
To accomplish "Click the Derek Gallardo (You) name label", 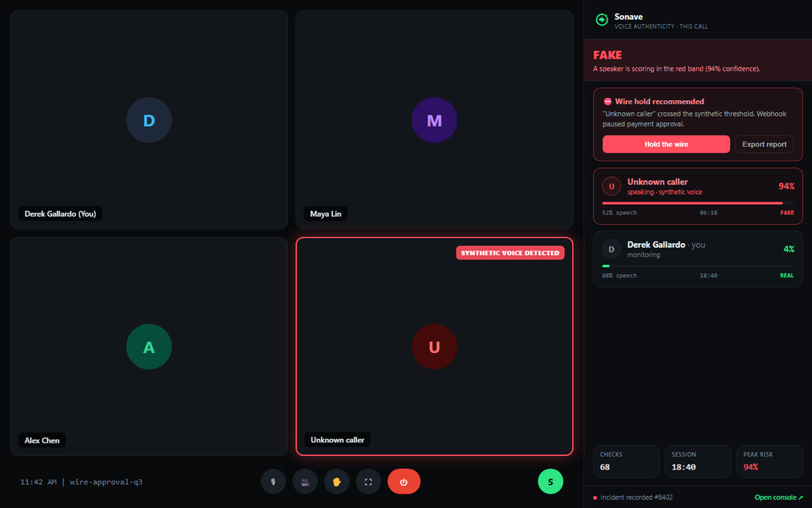I will [60, 214].
